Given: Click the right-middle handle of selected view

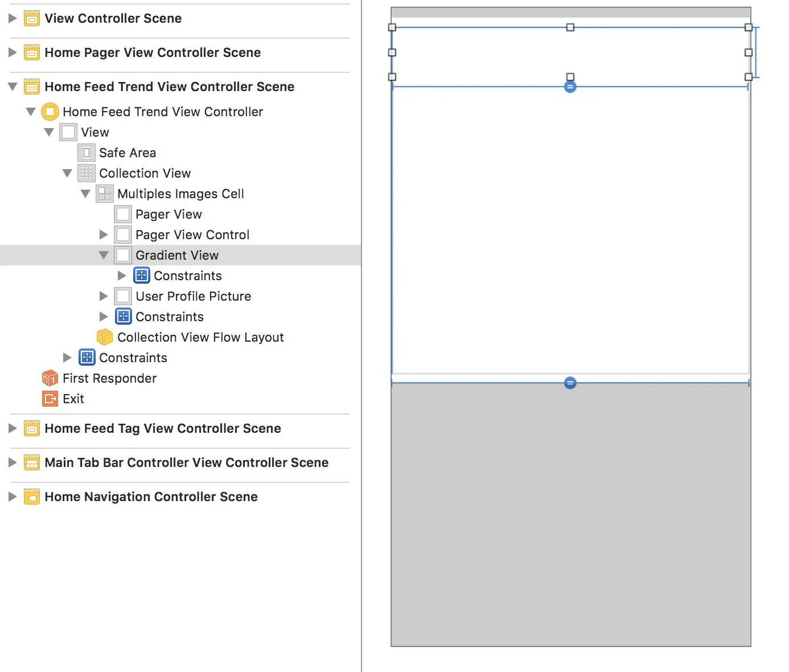Looking at the screenshot, I should click(749, 52).
